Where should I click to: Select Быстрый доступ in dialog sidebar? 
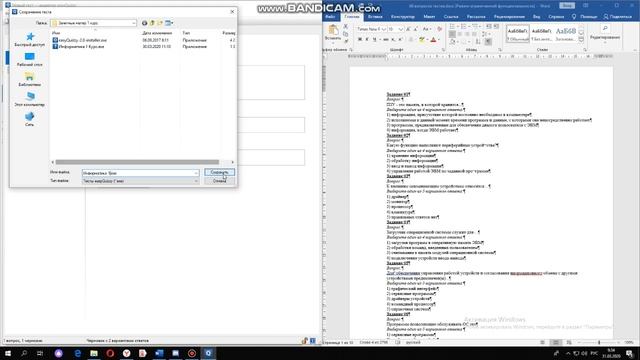pyautogui.click(x=29, y=40)
